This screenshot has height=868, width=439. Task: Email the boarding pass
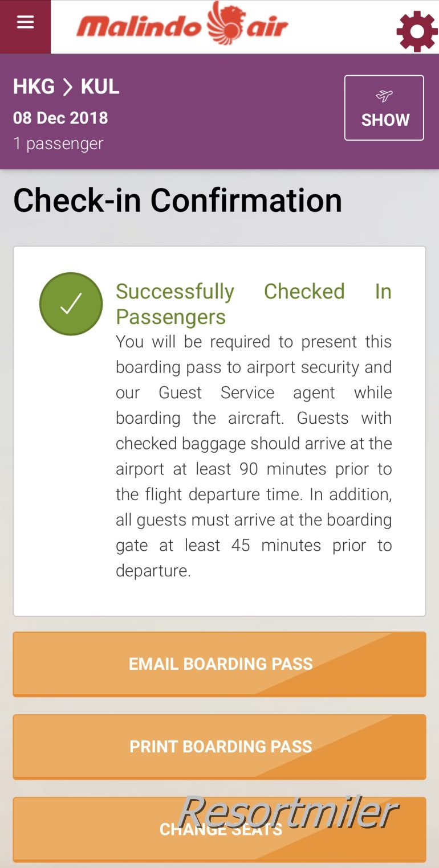[x=219, y=664]
